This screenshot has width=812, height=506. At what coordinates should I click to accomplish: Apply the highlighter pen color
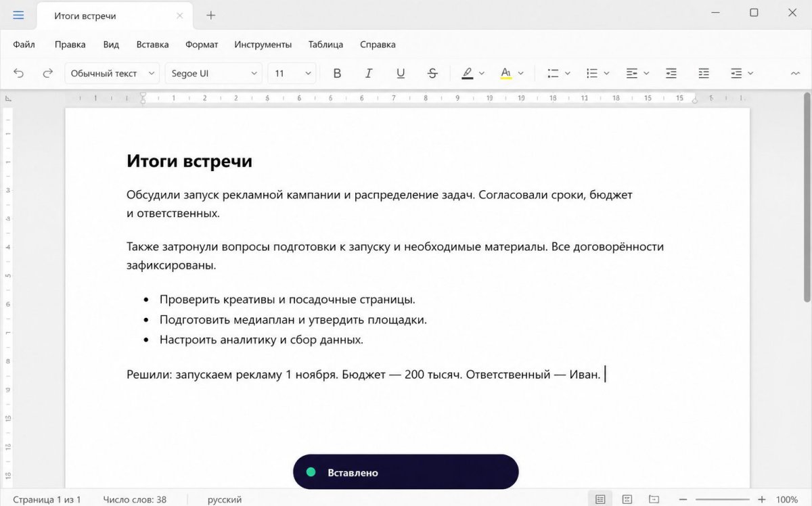(468, 73)
